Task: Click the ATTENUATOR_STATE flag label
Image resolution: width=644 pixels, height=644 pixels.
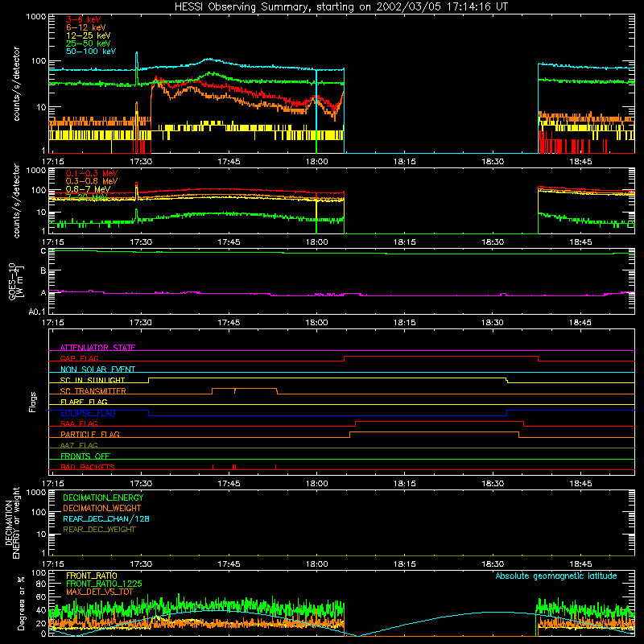Action: click(97, 348)
